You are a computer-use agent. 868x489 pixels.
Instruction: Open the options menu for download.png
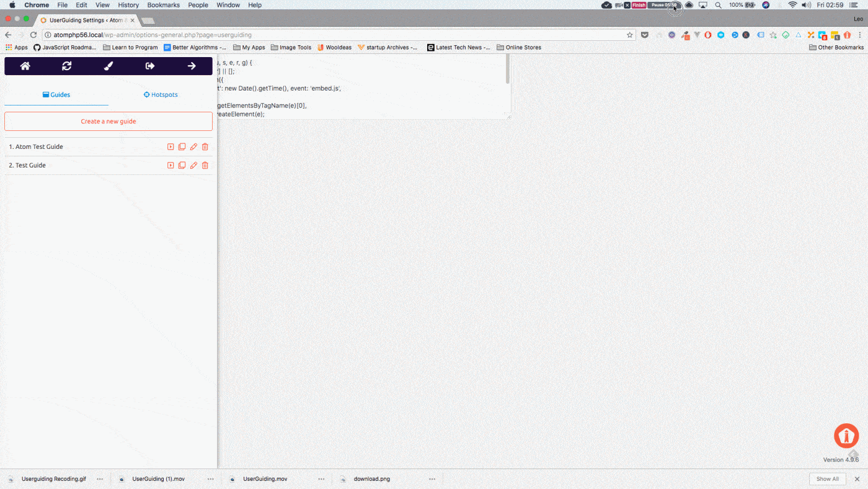[432, 478]
